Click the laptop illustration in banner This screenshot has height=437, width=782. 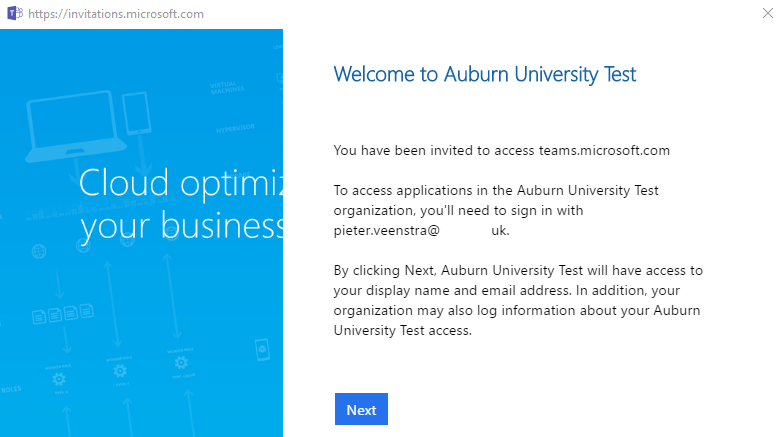(x=75, y=127)
